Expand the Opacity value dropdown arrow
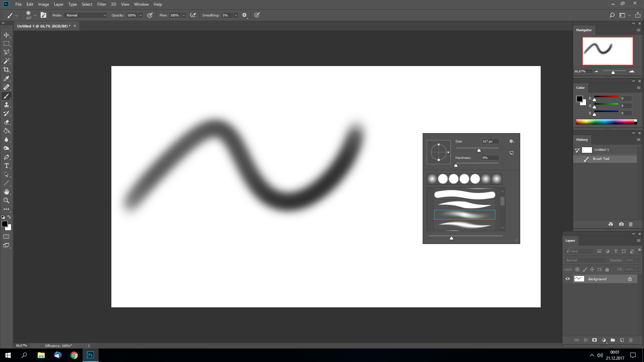Viewport: 644px width, 362px height. click(141, 15)
